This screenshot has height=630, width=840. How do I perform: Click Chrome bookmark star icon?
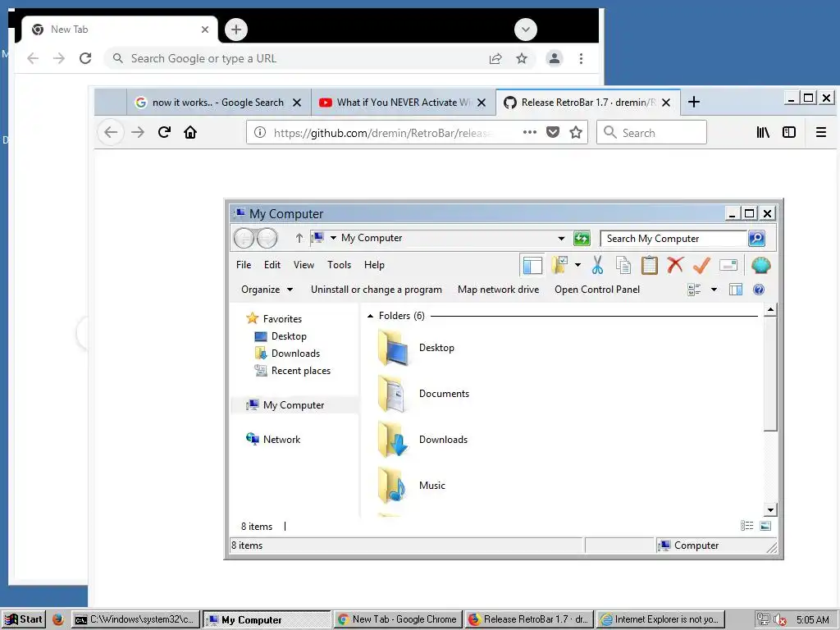pyautogui.click(x=522, y=58)
